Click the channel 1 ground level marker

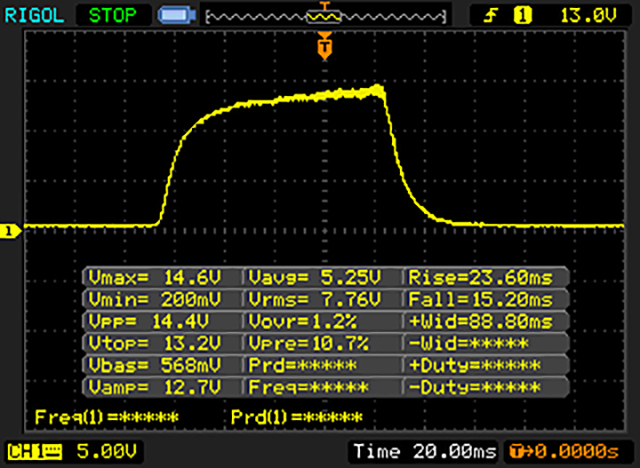click(10, 231)
